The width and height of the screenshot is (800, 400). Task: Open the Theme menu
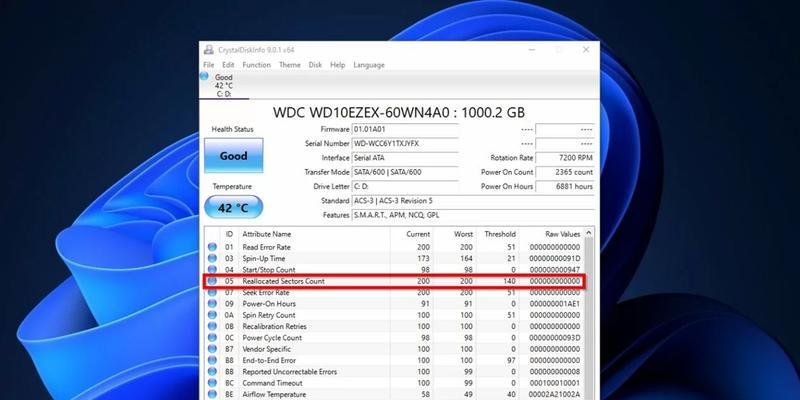point(290,65)
